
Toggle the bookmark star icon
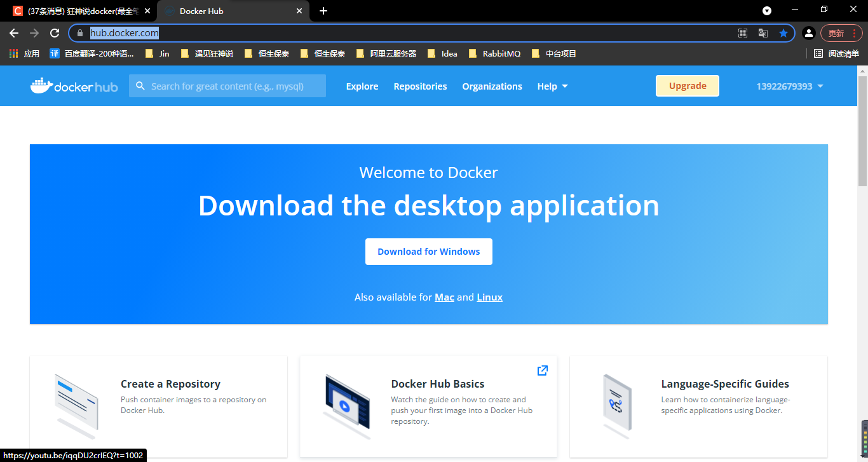(x=783, y=33)
